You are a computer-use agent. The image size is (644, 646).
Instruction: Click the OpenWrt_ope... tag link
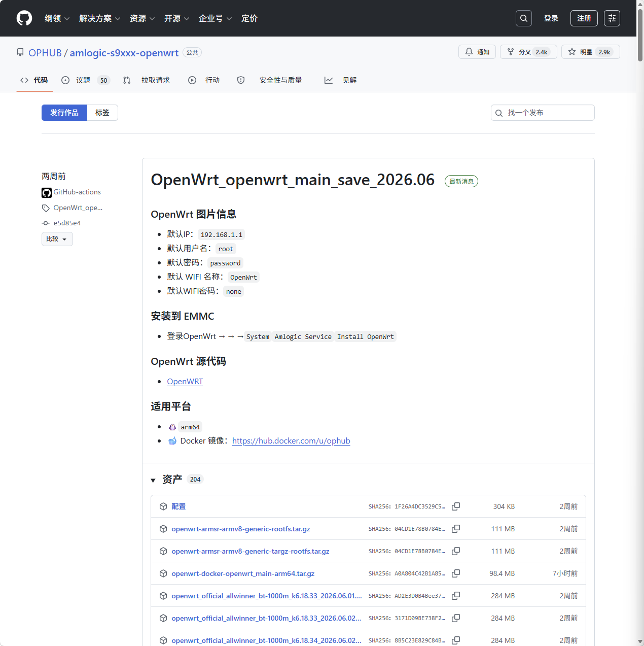[78, 208]
